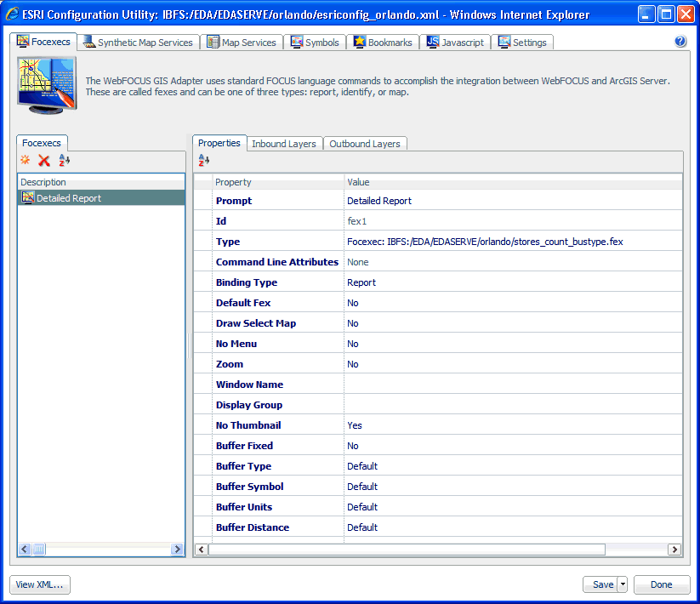Close the ESRI Configuration Utility window

686,14
